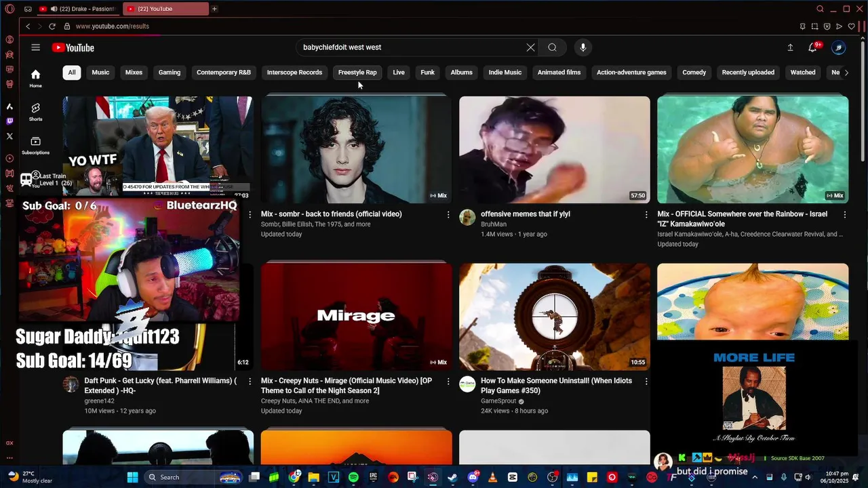
Task: Open options for Somewhere over the Rainbow mix
Action: coord(844,214)
